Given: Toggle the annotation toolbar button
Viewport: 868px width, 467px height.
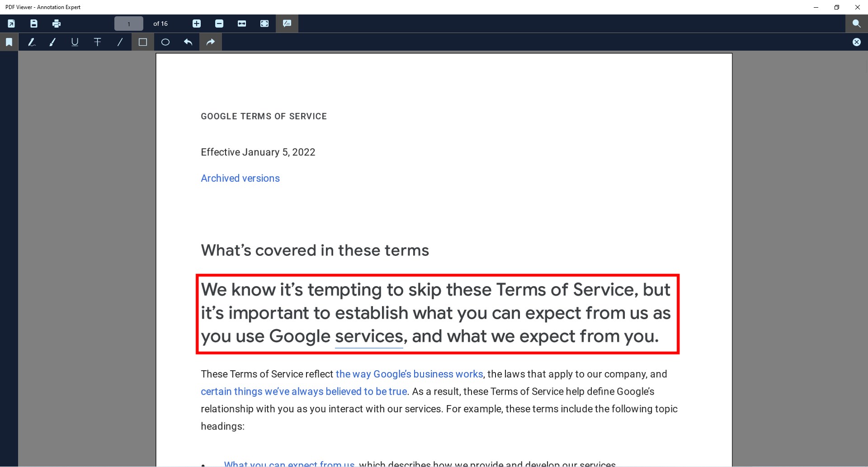Looking at the screenshot, I should (287, 24).
